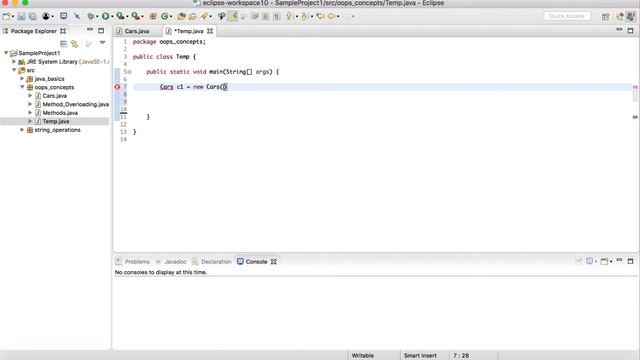Close the *Temp.java editor tab

click(x=210, y=31)
